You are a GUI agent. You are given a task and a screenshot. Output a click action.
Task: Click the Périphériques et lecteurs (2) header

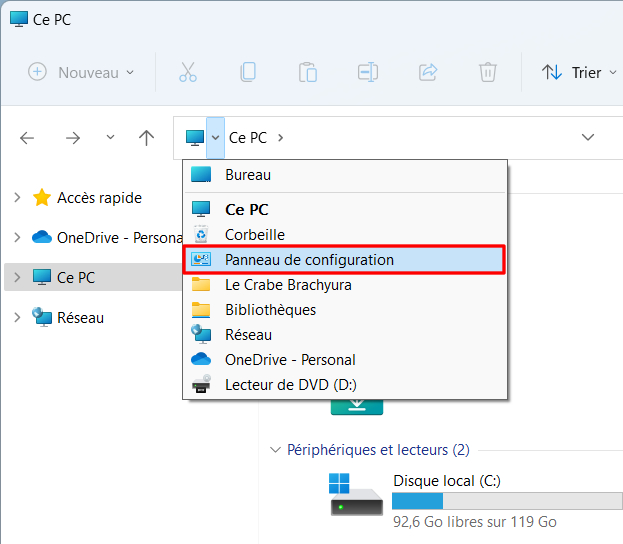click(378, 450)
